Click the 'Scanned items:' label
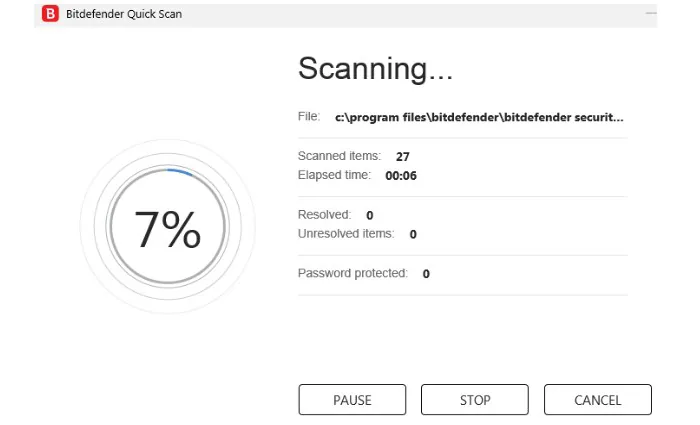Screen dimensions: 700x425 (339, 156)
